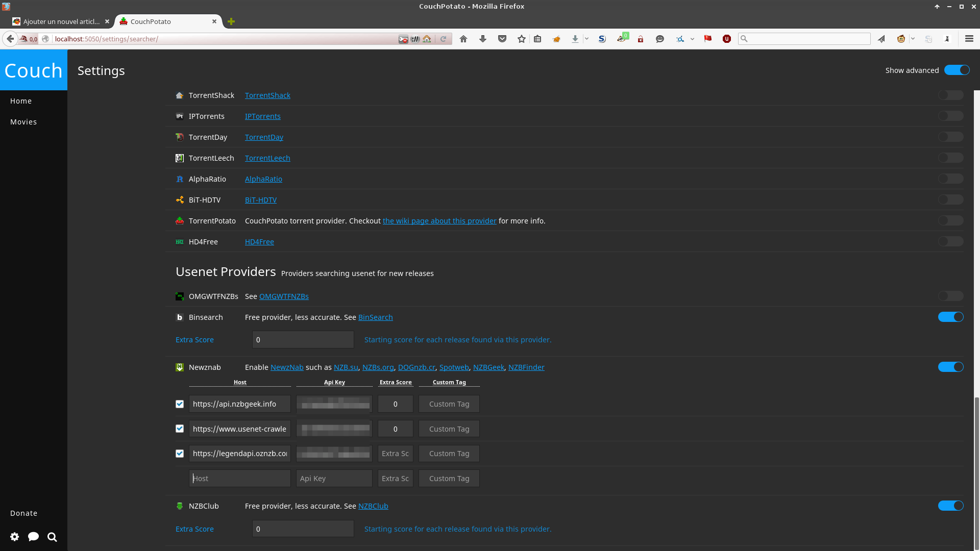
Task: Open dropdown arrow beside blue extension icon
Action: click(x=692, y=39)
